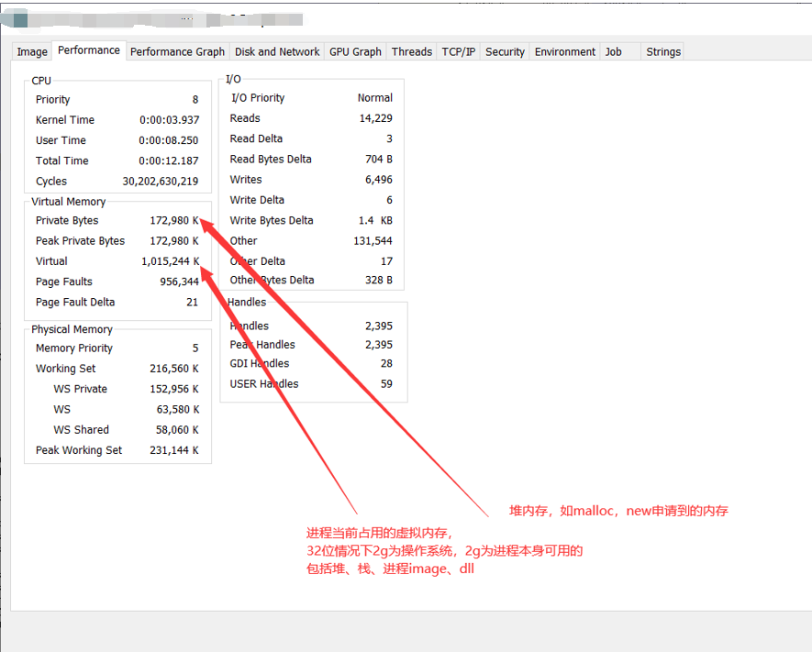Open the Environment tab
Viewport: 812px width, 652px height.
(565, 52)
